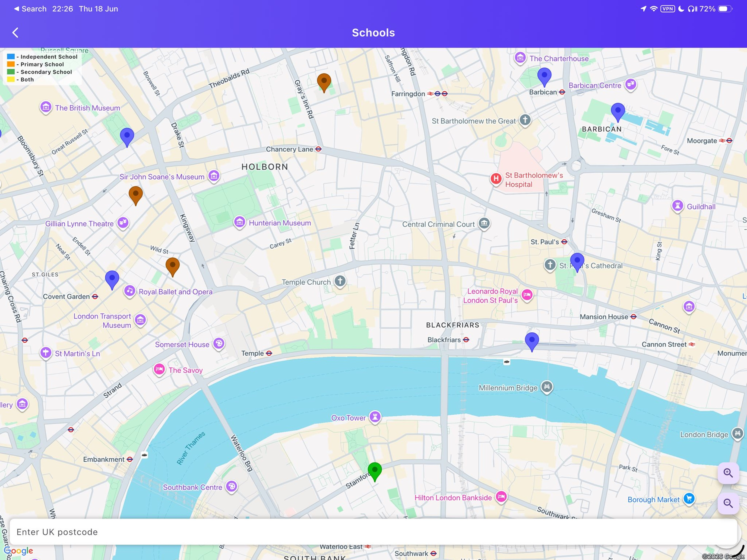The width and height of the screenshot is (747, 560).
Task: Tap the VPN status bar indicator
Action: [668, 9]
